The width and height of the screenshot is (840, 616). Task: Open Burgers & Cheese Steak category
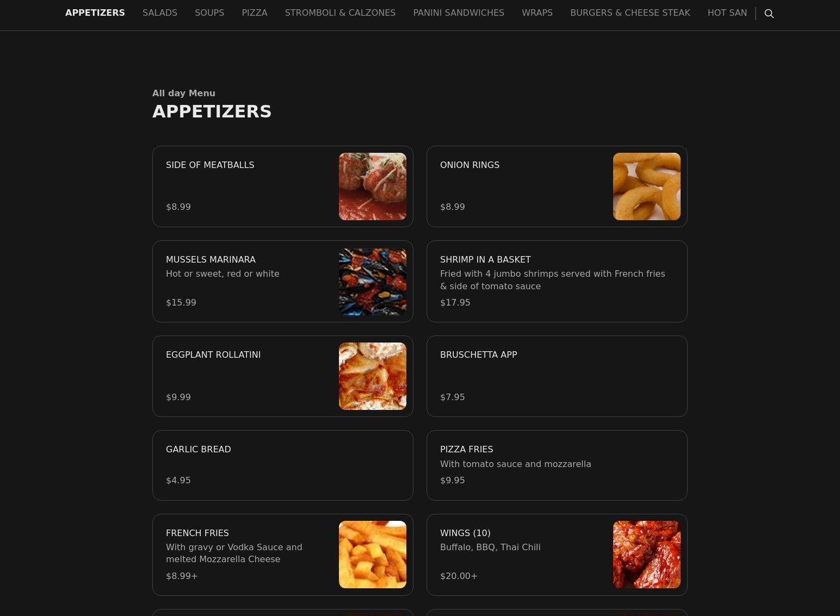[x=630, y=13]
